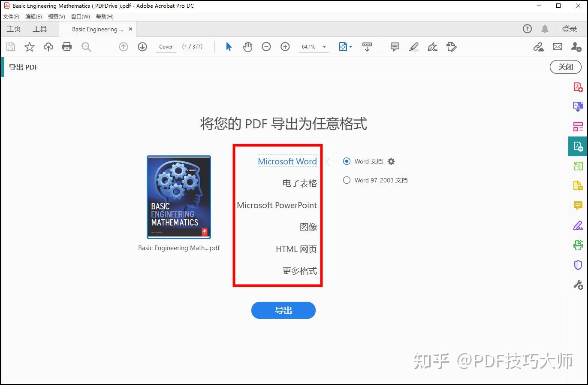Screen dimensions: 588x385
Task: Open the 窗口(W) menu
Action: tap(81, 17)
